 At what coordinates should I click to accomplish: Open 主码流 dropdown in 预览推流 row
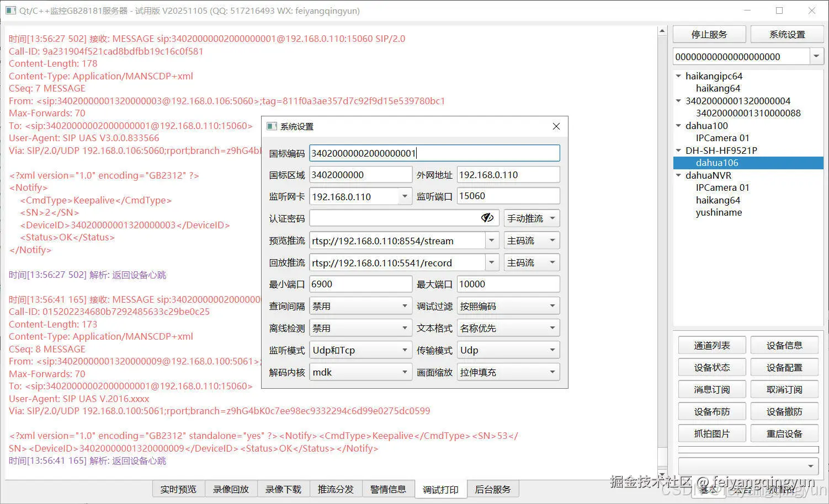coord(532,240)
